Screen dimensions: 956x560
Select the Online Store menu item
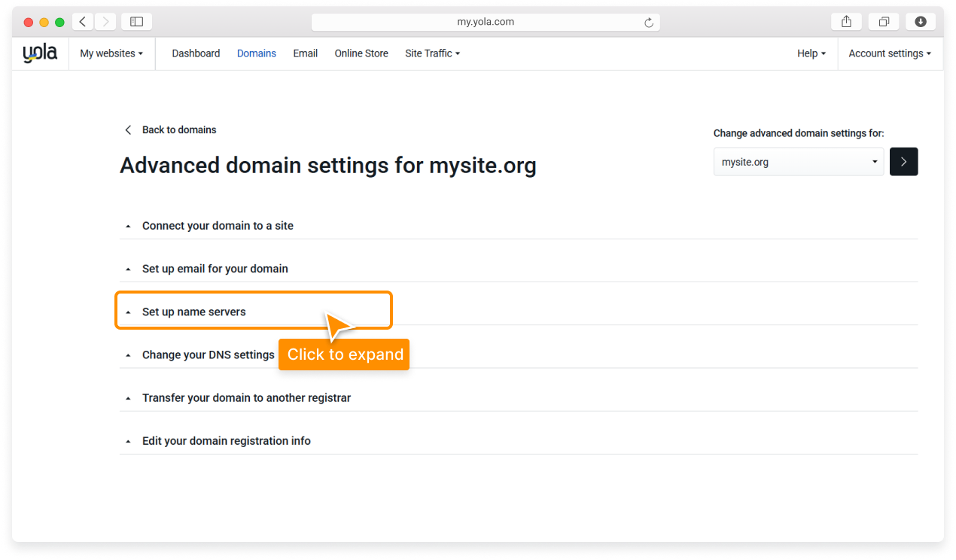click(361, 53)
